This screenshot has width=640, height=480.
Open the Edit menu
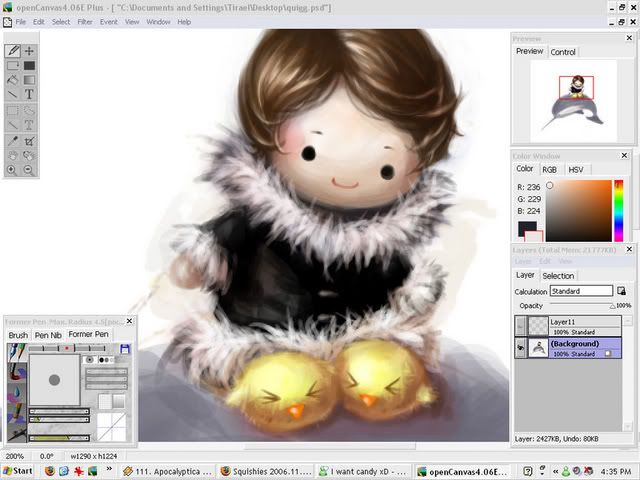point(39,22)
